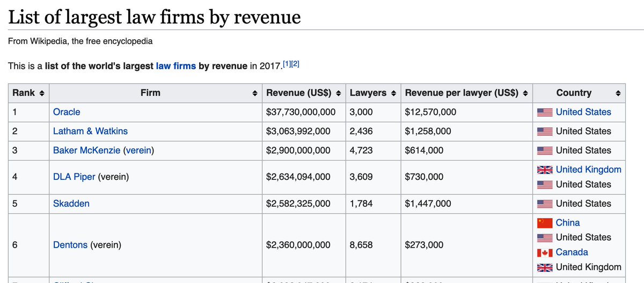
Task: Click the Canada flag icon
Action: tap(545, 252)
